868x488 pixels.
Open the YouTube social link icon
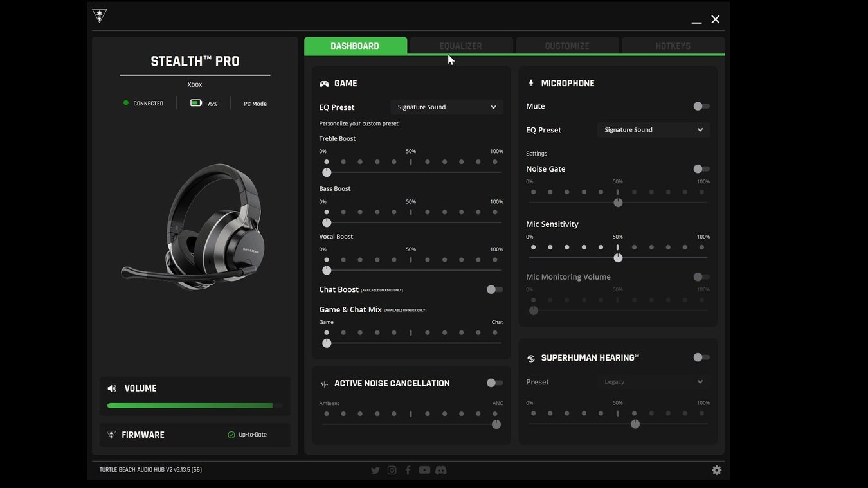click(x=424, y=470)
